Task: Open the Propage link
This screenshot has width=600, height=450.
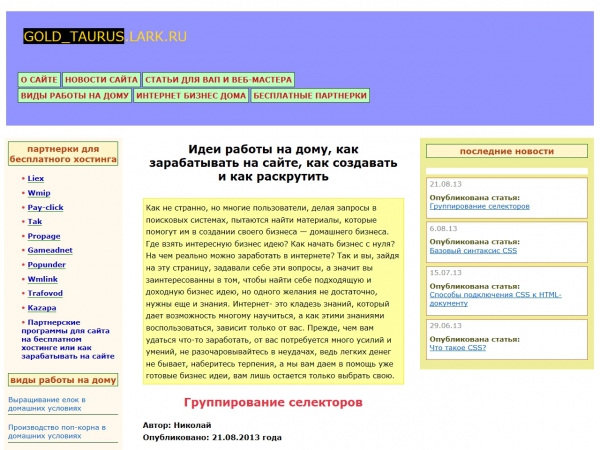Action: tap(44, 236)
